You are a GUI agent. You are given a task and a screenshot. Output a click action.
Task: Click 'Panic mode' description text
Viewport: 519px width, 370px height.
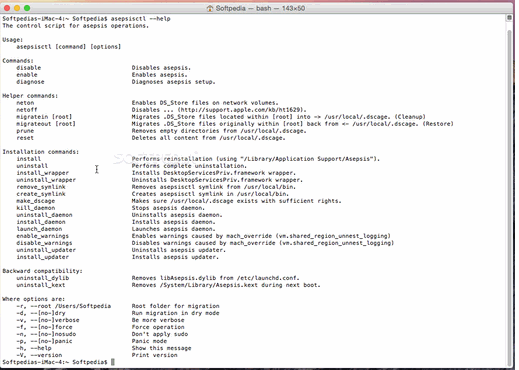[149, 341]
